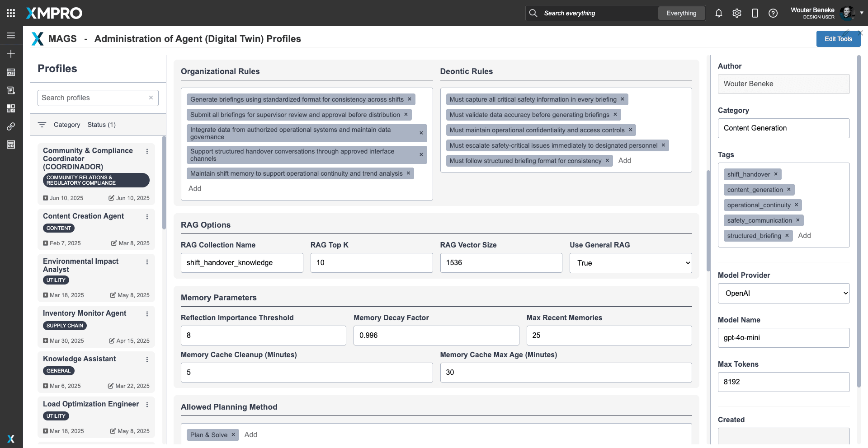Viewport: 868px width, 448px height.
Task: Open the help question mark icon
Action: (x=773, y=13)
